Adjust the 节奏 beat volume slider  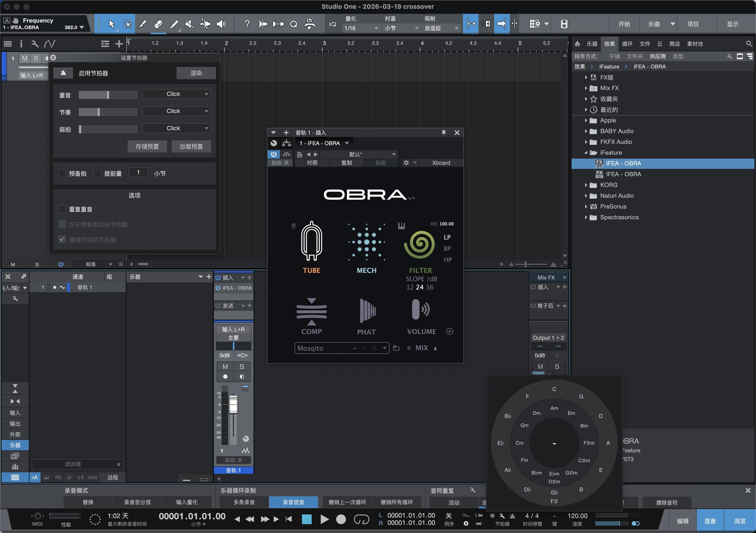click(x=99, y=112)
